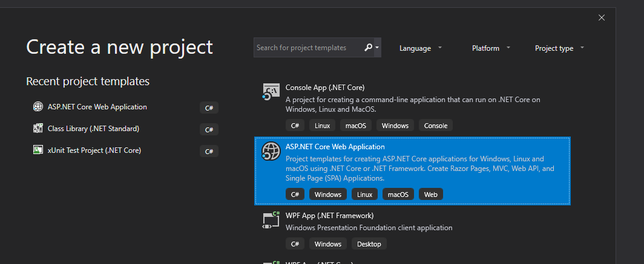Click the Windows tag under WPF App (.NET Framework)
Screen dimensions: 644x264
tap(328, 243)
